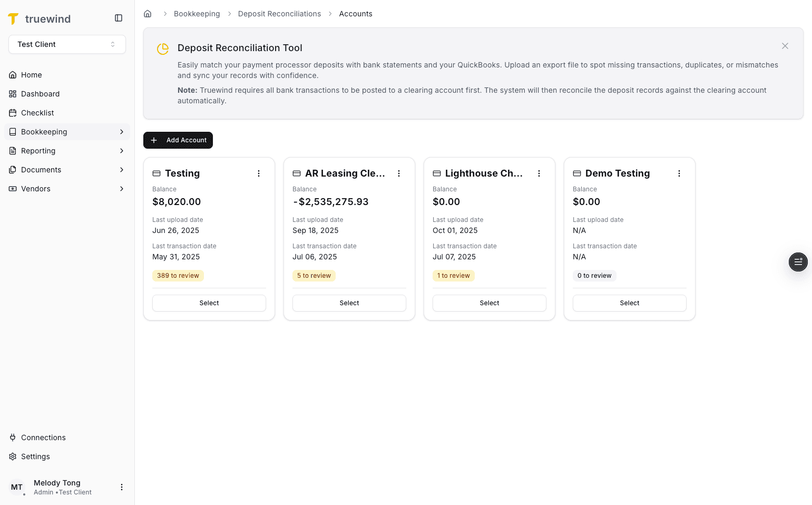Screen dimensions: 812x505
Task: Click the Testing account card menu icon
Action: (258, 173)
